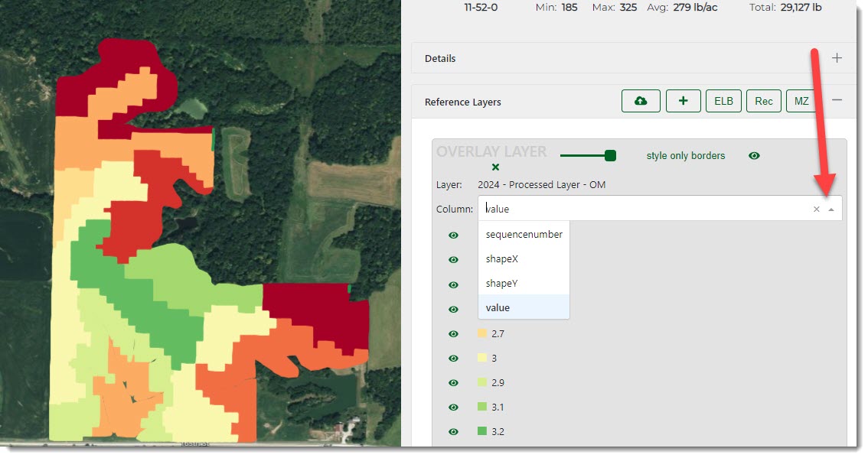This screenshot has height=458, width=868.
Task: Toggle eye icon for value 3
Action: pyautogui.click(x=453, y=359)
